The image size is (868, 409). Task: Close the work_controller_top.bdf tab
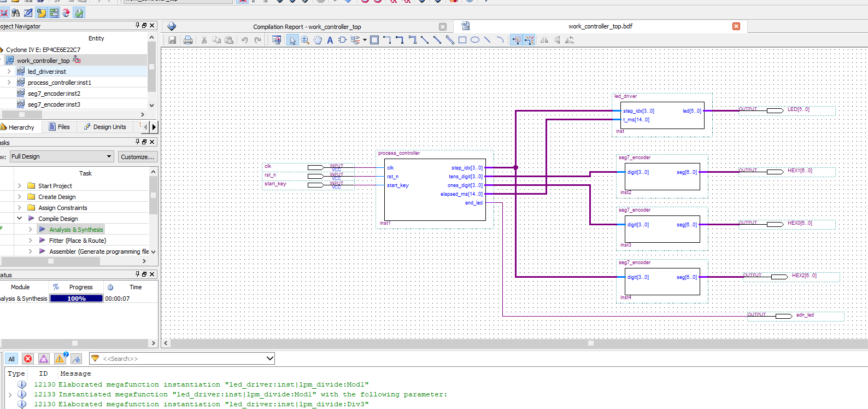pyautogui.click(x=736, y=26)
